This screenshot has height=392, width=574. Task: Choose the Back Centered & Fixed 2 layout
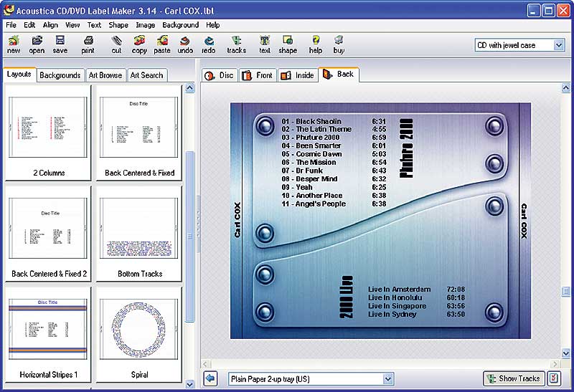coord(48,234)
